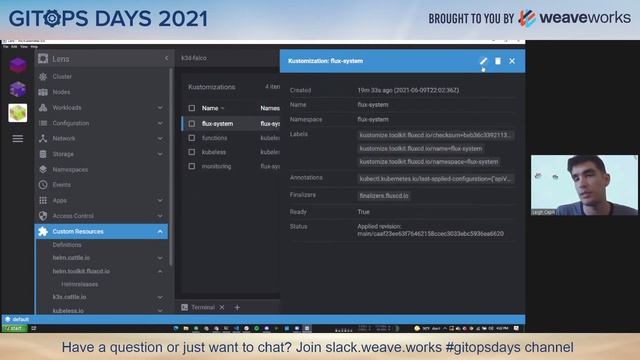Select the kubeless Kustomization row
Image resolution: width=640 pixels, height=360 pixels.
(x=231, y=152)
